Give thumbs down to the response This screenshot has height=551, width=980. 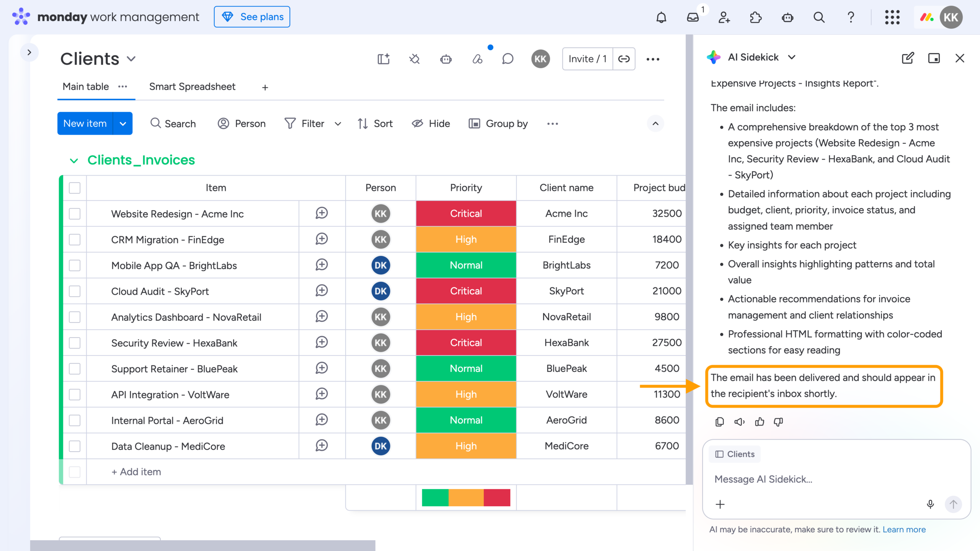point(779,422)
